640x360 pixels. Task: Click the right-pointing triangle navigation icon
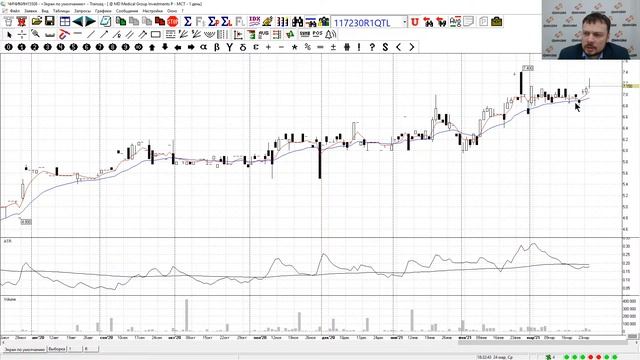click(91, 22)
